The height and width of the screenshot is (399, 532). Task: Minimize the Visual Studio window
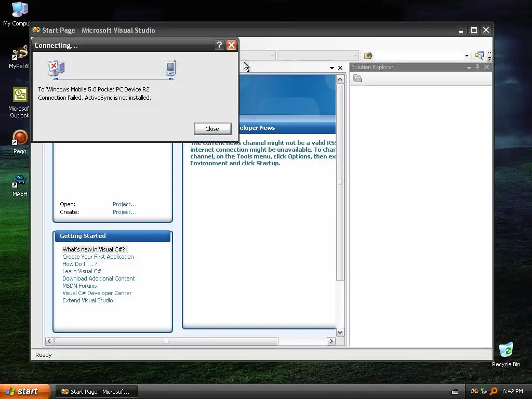click(461, 31)
